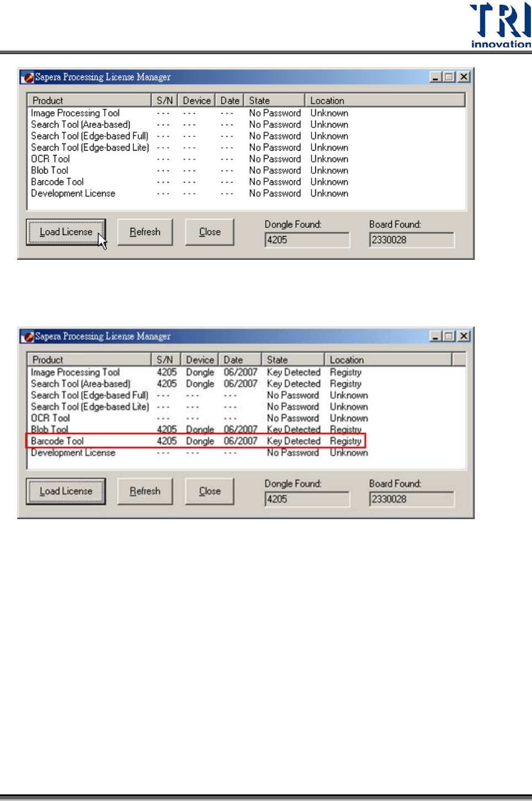Image resolution: width=532 pixels, height=801 pixels.
Task: Click Registry location of Image Processing Tool
Action: 346,372
